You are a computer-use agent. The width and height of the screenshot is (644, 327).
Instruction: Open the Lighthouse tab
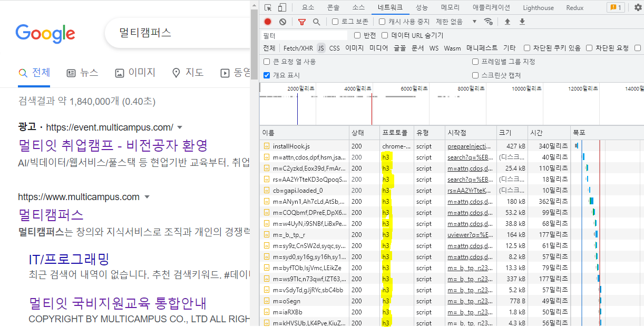pyautogui.click(x=538, y=7)
